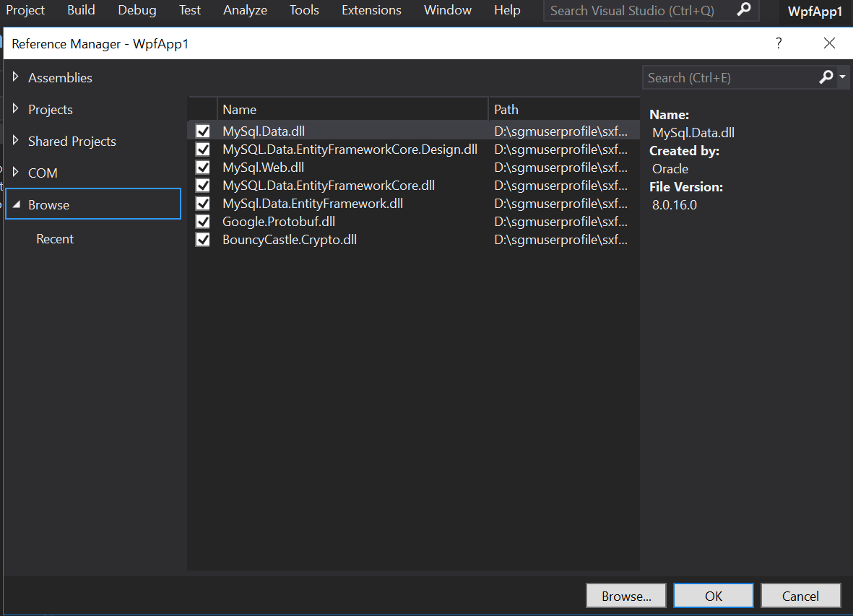Expand the Assemblies category arrow
Image resolution: width=853 pixels, height=616 pixels.
tap(15, 77)
